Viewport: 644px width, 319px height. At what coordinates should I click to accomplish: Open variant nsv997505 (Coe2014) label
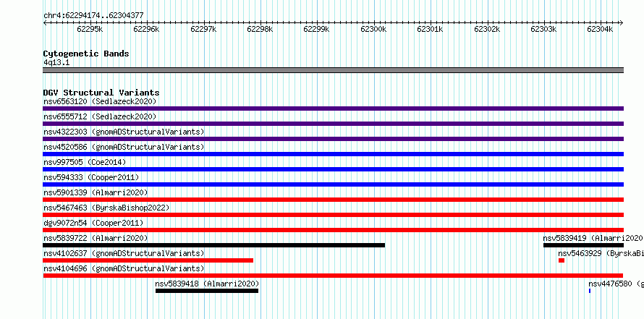(85, 162)
